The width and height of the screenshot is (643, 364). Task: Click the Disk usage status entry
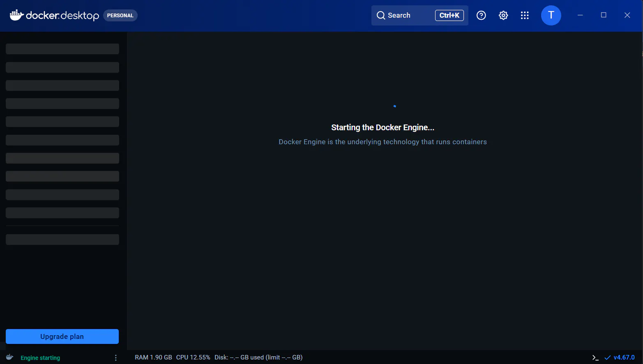(x=258, y=357)
